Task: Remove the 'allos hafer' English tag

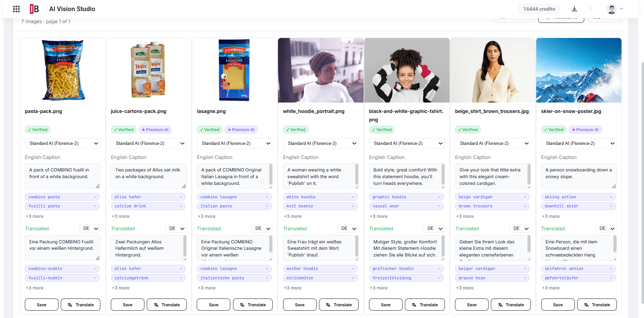Action: coord(181,197)
